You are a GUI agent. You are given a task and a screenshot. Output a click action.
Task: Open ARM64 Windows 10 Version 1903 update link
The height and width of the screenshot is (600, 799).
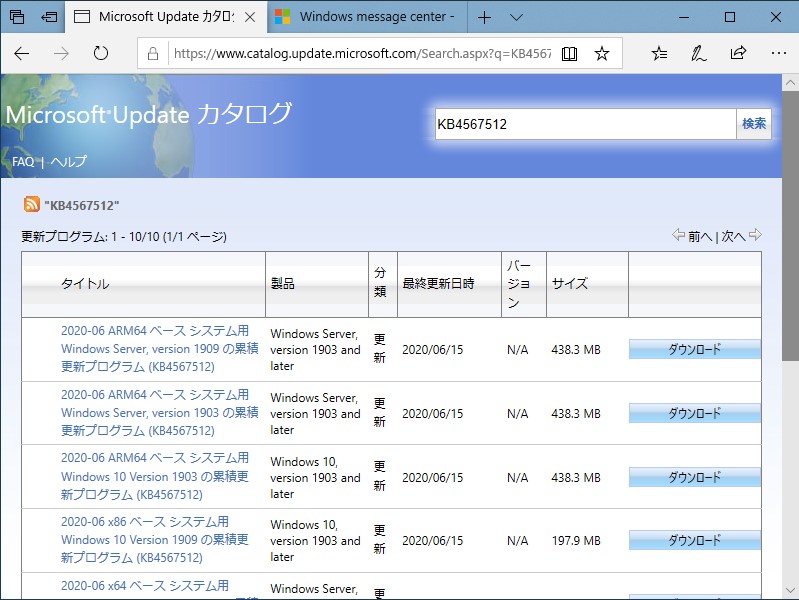coord(155,476)
